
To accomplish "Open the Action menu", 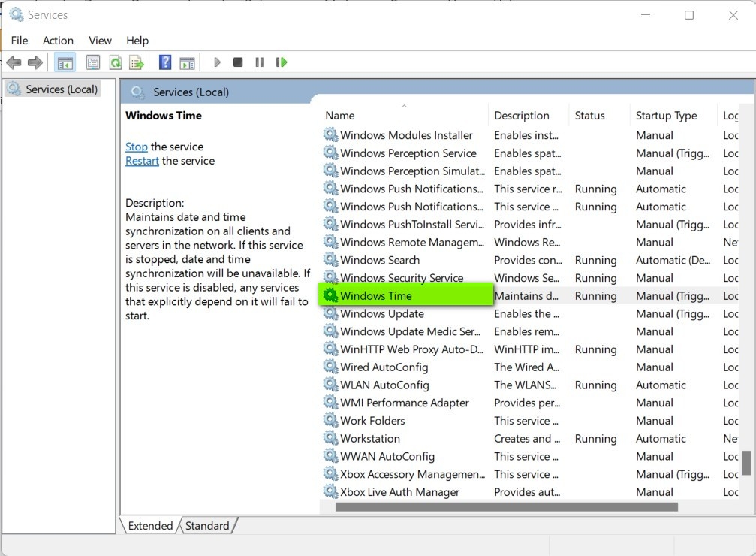I will 58,40.
